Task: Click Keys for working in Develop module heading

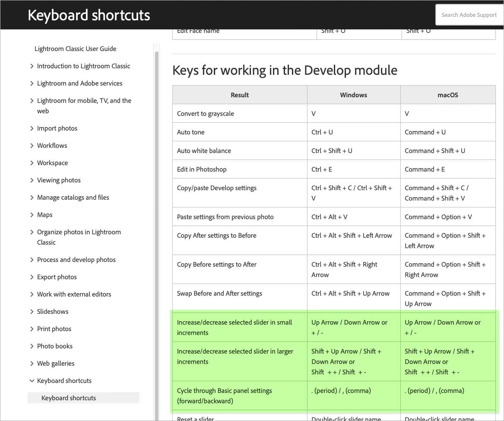Action: (x=285, y=70)
